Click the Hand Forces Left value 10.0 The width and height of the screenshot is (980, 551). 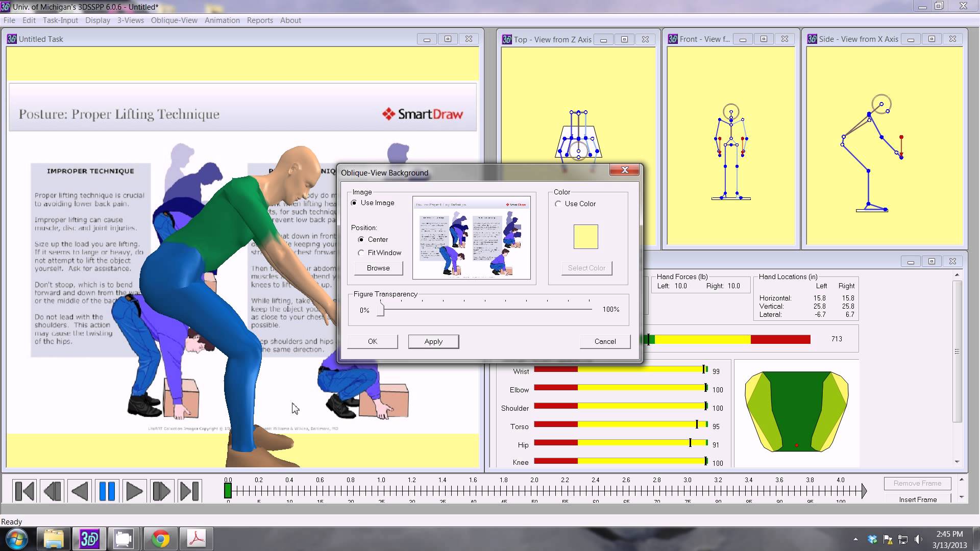[680, 286]
